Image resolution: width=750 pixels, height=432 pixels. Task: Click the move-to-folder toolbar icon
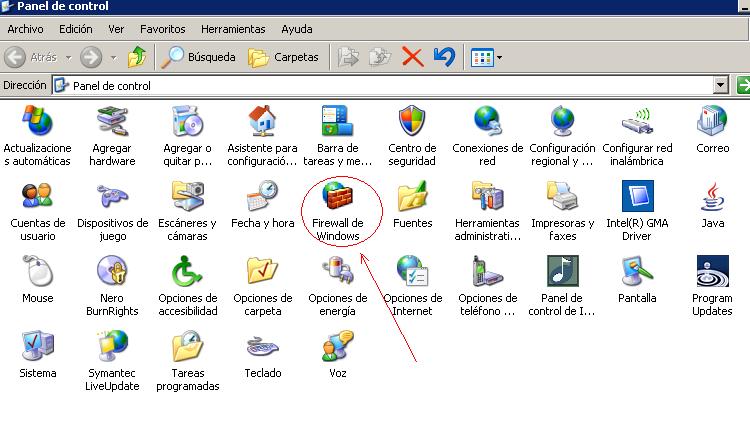pyautogui.click(x=348, y=57)
